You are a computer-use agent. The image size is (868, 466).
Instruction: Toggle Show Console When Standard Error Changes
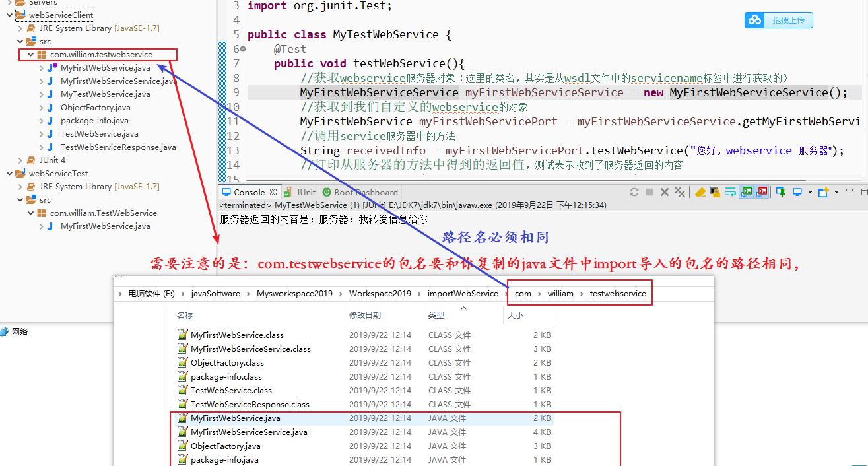[x=762, y=192]
